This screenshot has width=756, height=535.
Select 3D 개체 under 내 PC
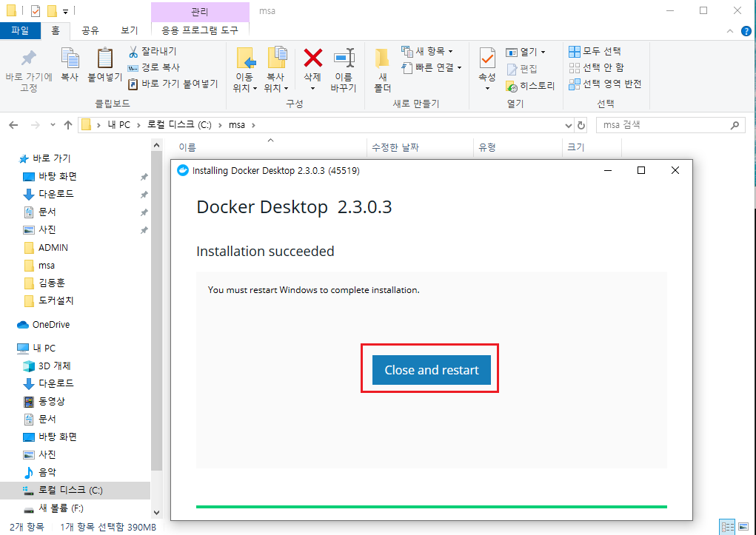(54, 366)
